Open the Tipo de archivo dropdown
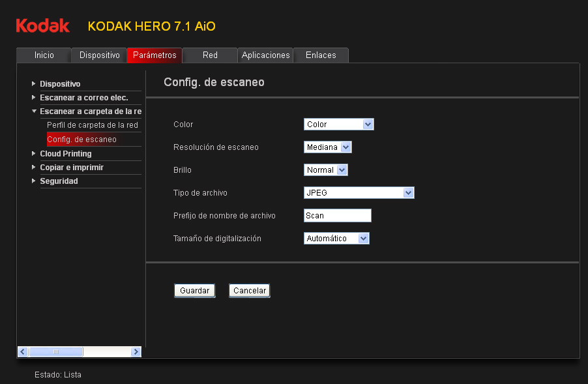 [x=359, y=193]
